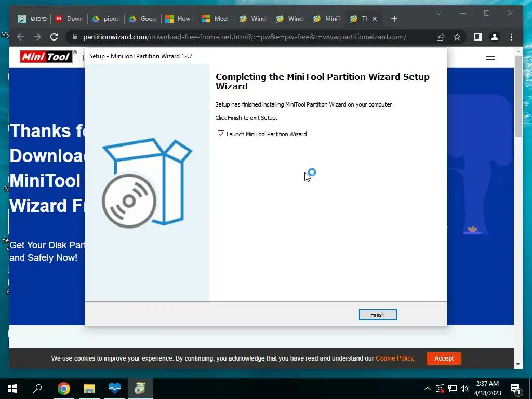Open the clock and calendar
This screenshot has width=532, height=399.
[487, 389]
